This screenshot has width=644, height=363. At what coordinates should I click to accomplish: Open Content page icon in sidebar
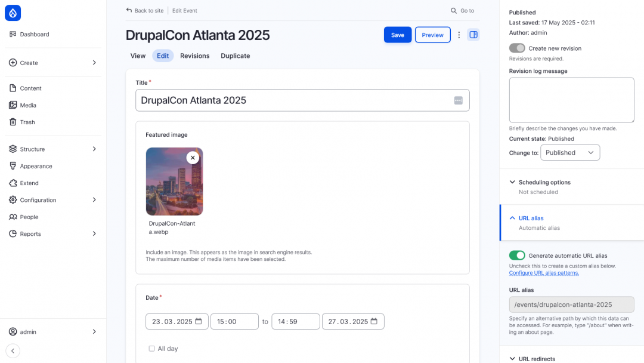point(13,88)
